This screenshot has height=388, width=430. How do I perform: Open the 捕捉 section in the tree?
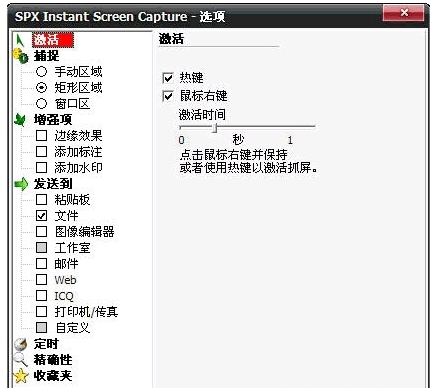coord(46,56)
